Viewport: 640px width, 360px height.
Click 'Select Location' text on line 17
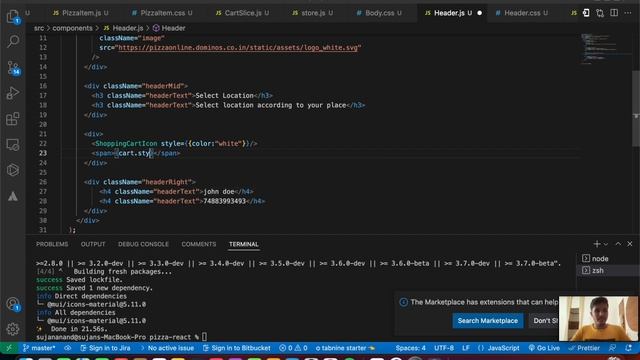pos(224,96)
